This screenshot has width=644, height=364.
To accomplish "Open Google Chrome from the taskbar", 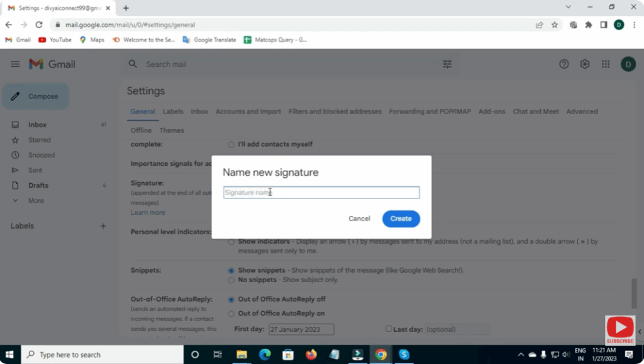I will click(380, 355).
